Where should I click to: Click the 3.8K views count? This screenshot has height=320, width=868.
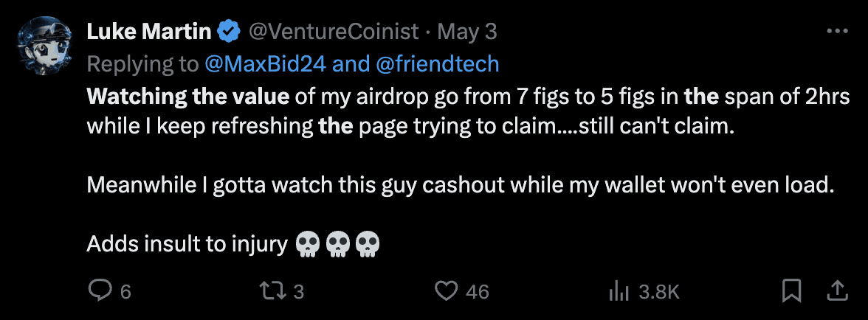pos(658,292)
